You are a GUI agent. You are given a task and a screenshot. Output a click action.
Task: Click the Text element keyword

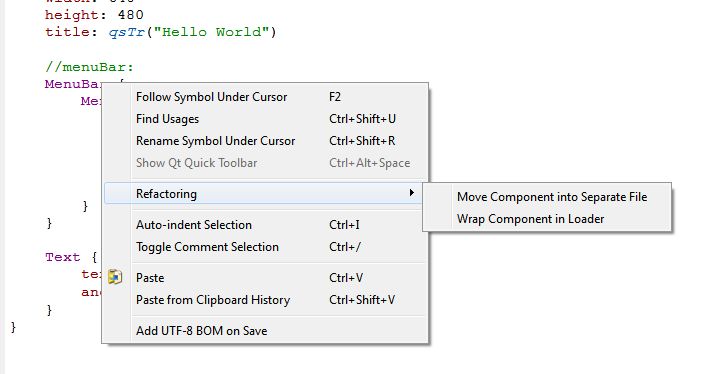point(62,257)
